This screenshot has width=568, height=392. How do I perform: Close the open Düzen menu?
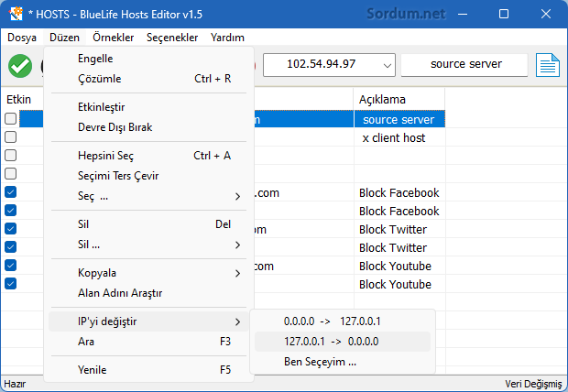[64, 38]
